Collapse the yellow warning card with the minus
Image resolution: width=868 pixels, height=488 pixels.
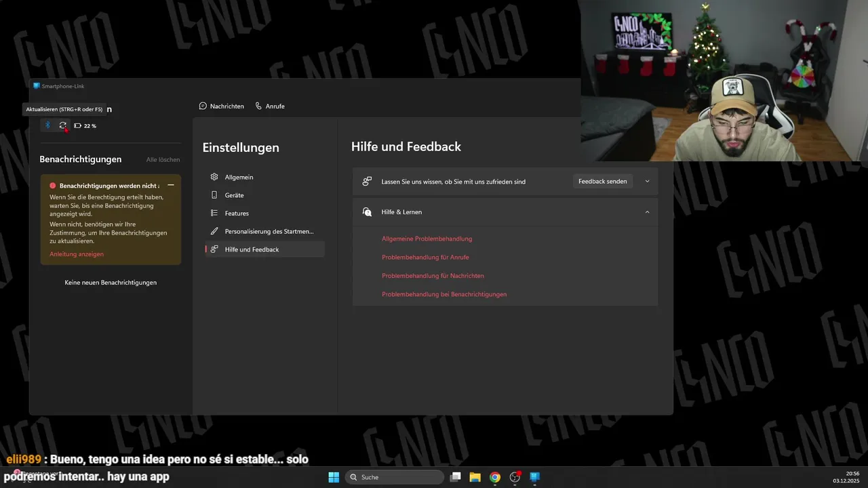pos(171,185)
